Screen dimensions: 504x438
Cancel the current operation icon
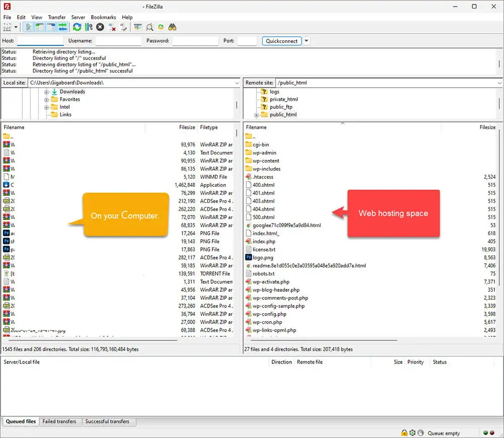100,27
